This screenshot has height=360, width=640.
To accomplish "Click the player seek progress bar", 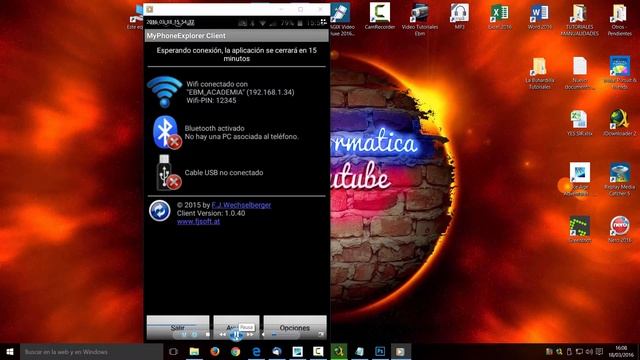I will (236, 325).
